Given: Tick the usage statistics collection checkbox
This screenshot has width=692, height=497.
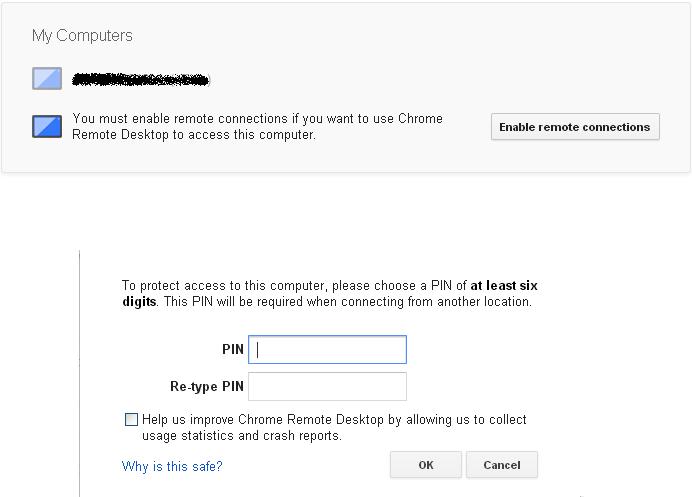Looking at the screenshot, I should (x=131, y=420).
